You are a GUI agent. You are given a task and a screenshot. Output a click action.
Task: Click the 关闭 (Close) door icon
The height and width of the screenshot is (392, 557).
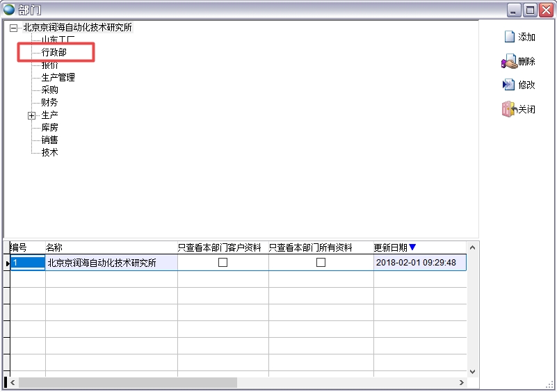tap(508, 109)
